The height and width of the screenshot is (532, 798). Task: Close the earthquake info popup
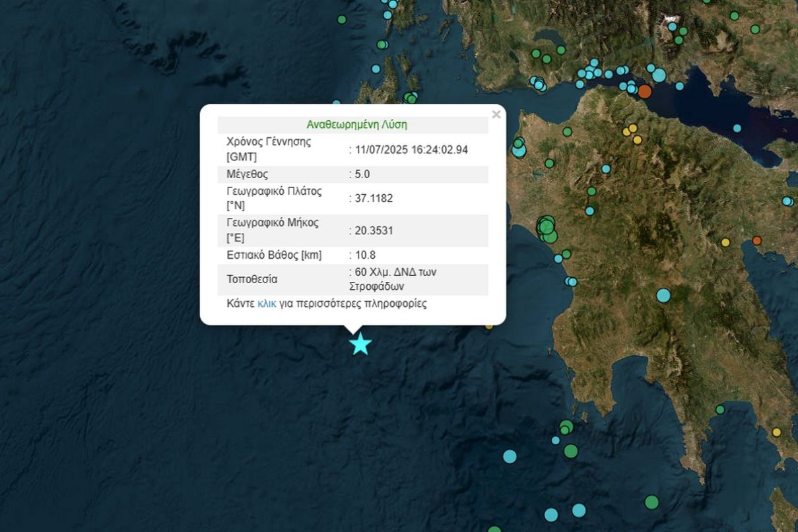pyautogui.click(x=496, y=115)
